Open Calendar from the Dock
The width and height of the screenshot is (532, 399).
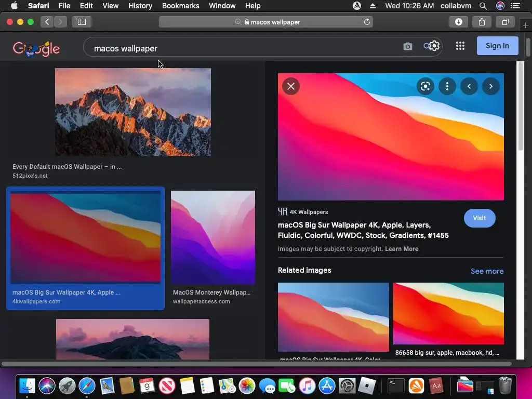[147, 386]
